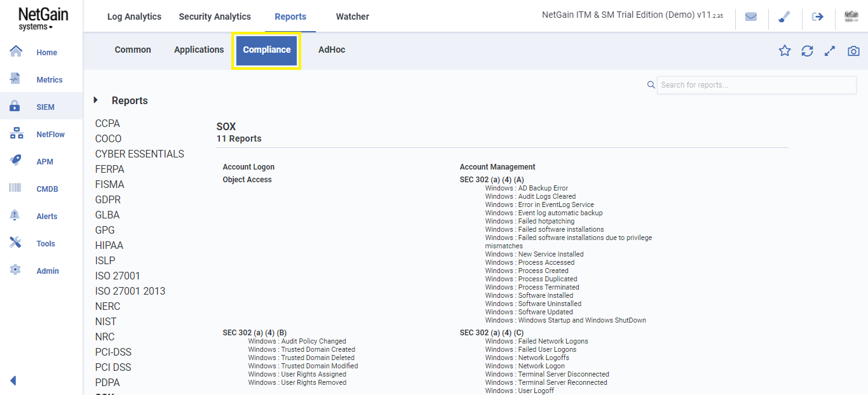This screenshot has width=868, height=395.
Task: Click the star favorite icon
Action: coord(785,51)
